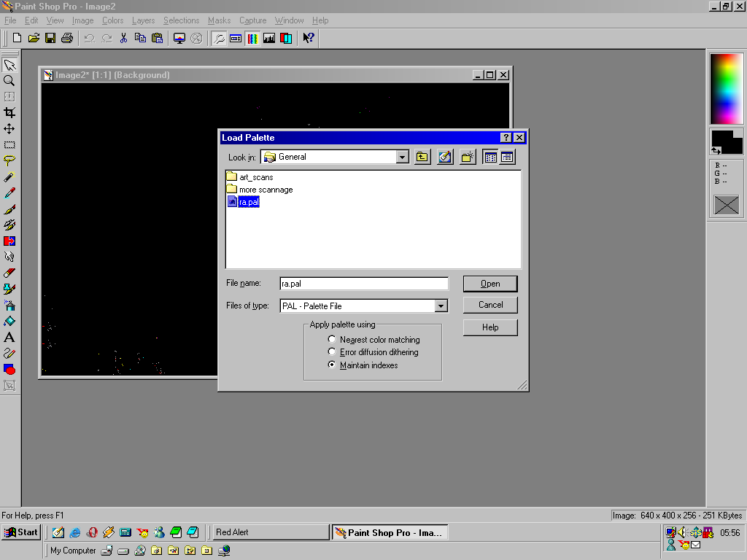Click the Mover tool
Image resolution: width=747 pixels, height=560 pixels.
pyautogui.click(x=9, y=128)
